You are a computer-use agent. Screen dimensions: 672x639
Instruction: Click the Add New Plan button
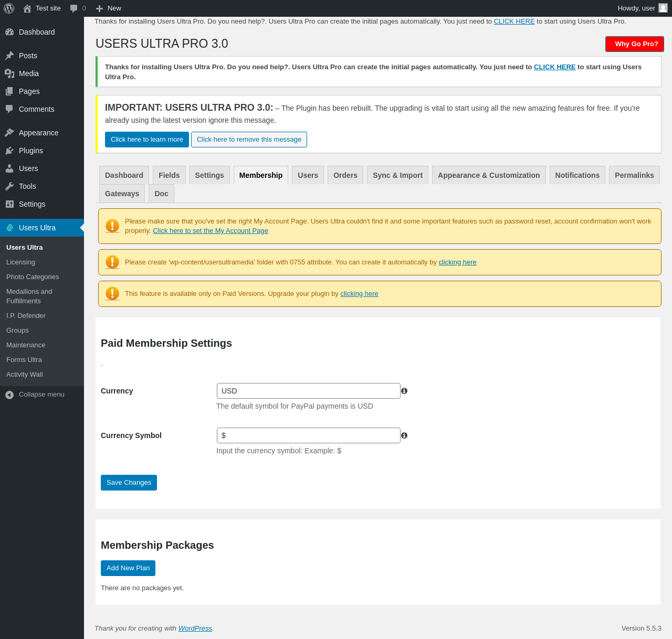point(128,568)
